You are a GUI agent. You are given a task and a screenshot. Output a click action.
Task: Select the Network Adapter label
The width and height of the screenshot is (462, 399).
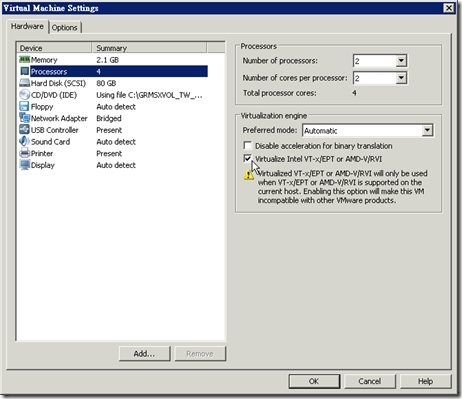tap(59, 118)
